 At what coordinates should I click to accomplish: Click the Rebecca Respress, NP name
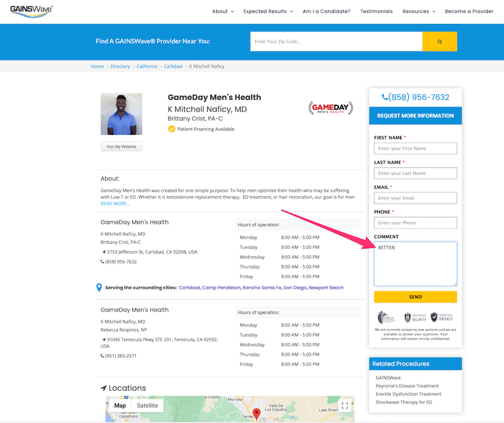(123, 330)
